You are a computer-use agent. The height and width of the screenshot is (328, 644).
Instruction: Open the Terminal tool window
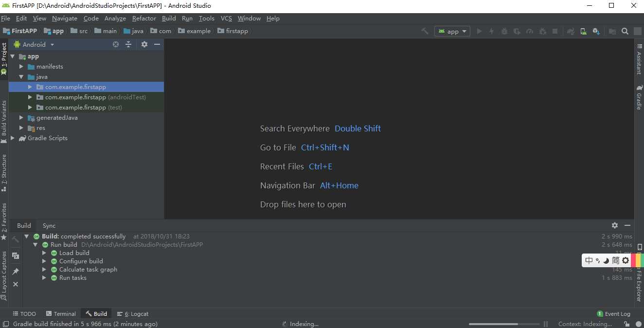[61, 314]
